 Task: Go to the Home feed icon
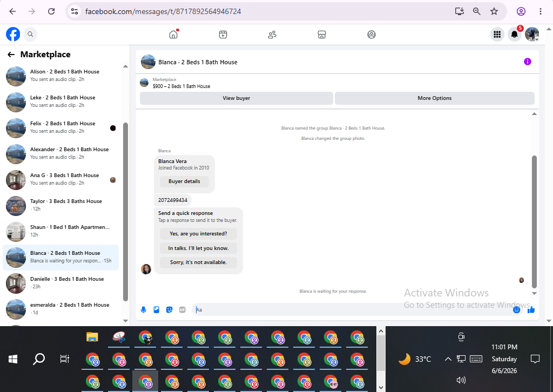(x=173, y=34)
